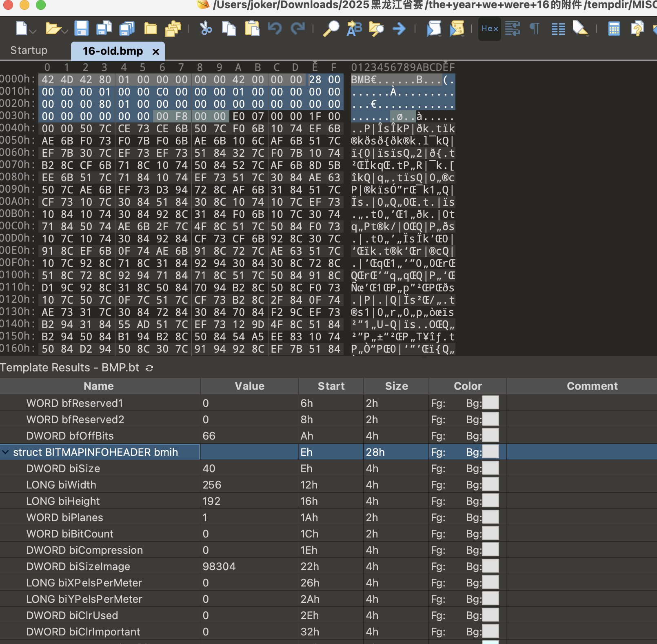Open the Calculator icon

(x=614, y=29)
